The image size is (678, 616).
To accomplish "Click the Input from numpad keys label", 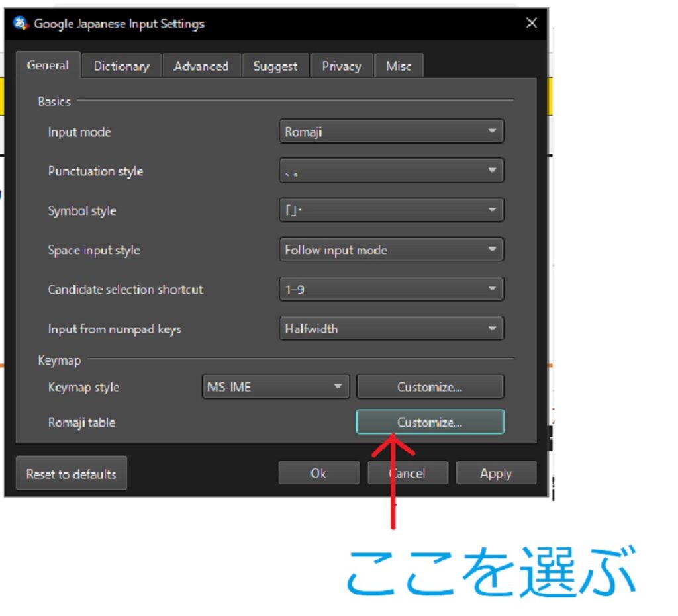I will click(x=115, y=329).
